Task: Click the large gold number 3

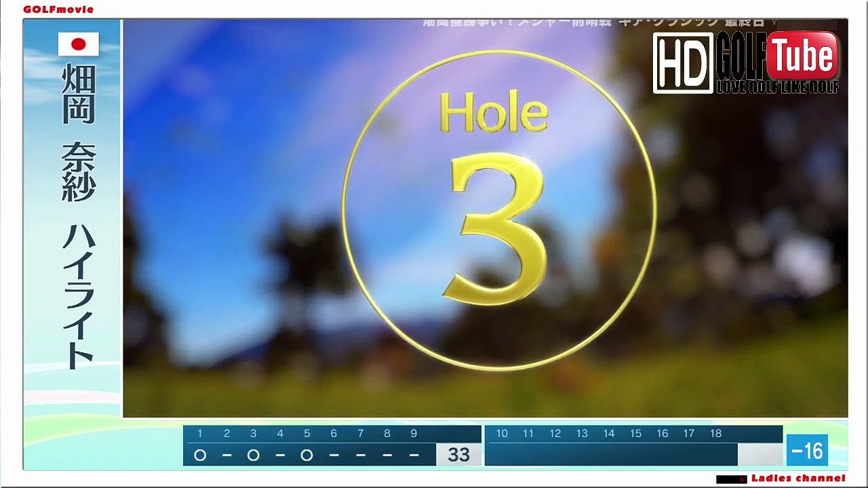Action: pyautogui.click(x=494, y=229)
